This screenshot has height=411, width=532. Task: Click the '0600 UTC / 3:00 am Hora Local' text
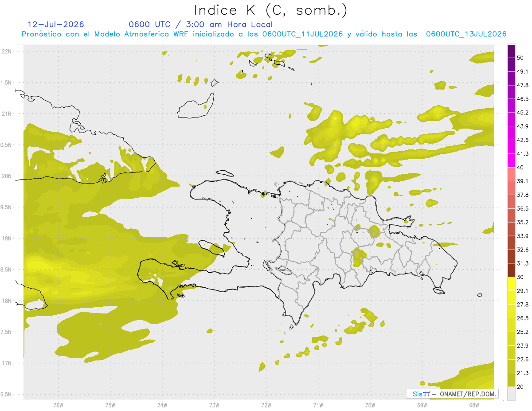[200, 24]
